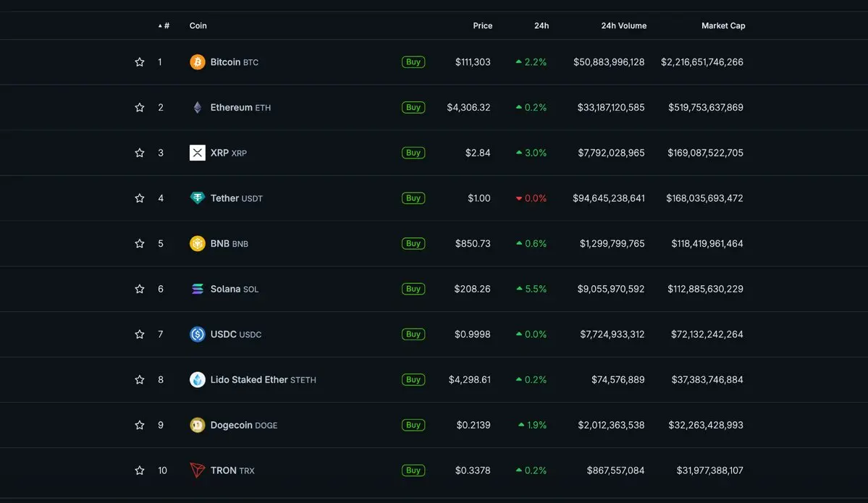
Task: Sort by 24h change column header
Action: coord(542,25)
